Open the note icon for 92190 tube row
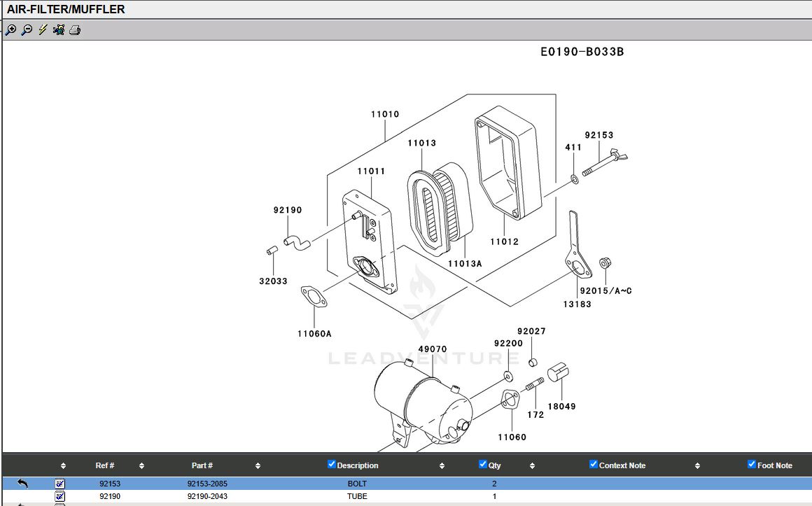This screenshot has height=506, width=812. pyautogui.click(x=60, y=496)
